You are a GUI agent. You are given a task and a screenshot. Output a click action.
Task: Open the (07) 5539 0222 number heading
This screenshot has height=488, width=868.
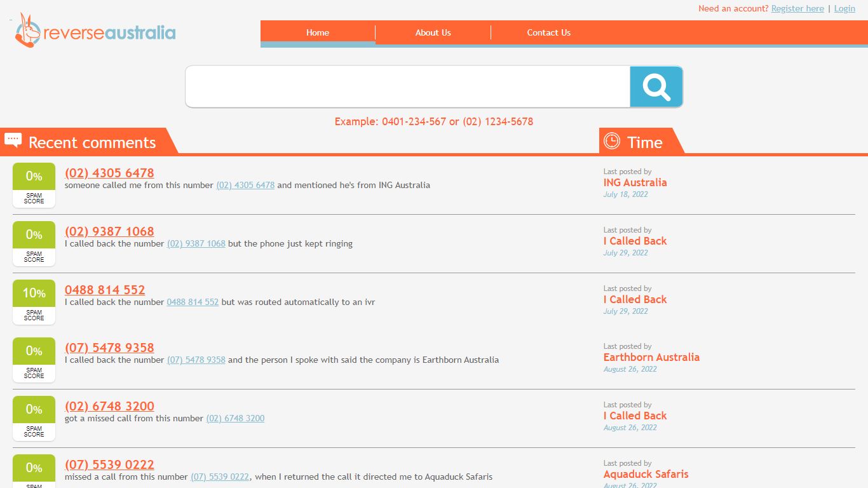[x=109, y=464]
